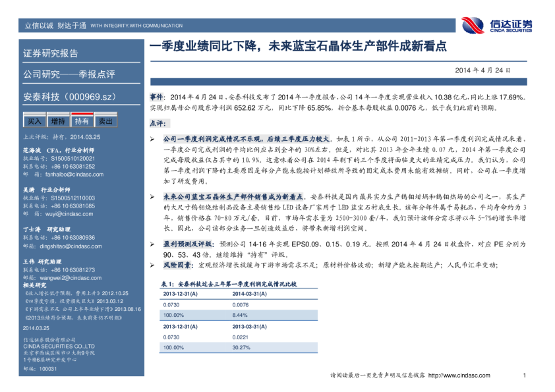Screen dimensions: 555x392
Task: Click the arrow bullet before 风险因素
Action: 152,264
